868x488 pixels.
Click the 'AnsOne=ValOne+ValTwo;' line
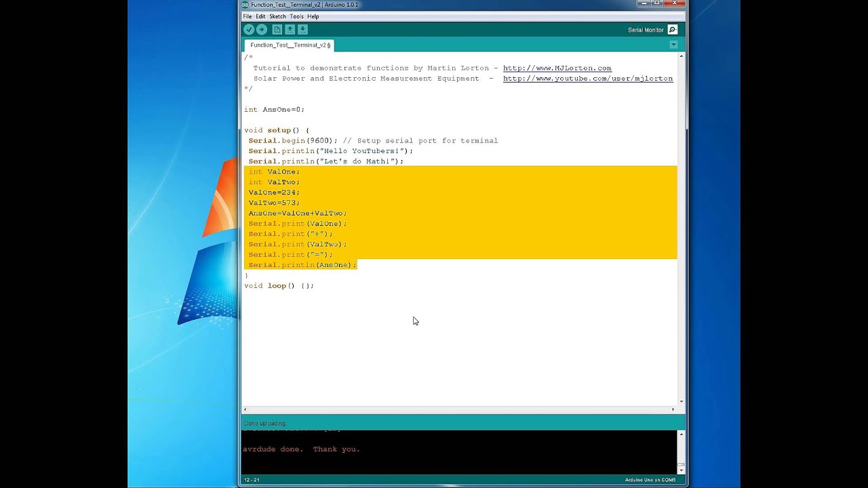pyautogui.click(x=298, y=213)
